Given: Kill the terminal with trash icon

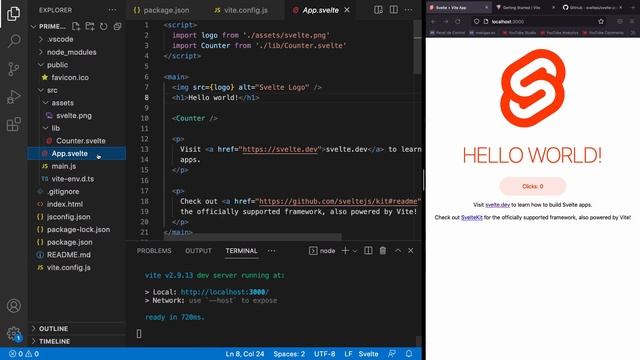Looking at the screenshot, I should (x=383, y=251).
